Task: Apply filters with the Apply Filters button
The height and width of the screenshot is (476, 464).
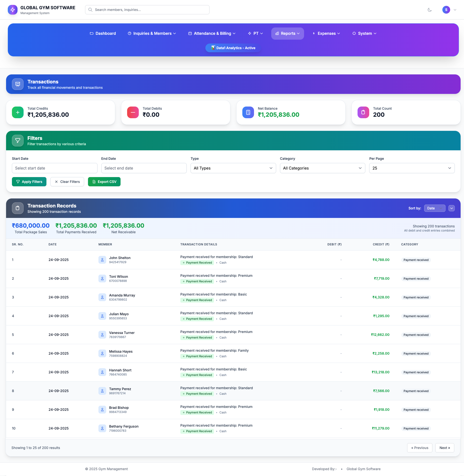Action: pos(29,181)
